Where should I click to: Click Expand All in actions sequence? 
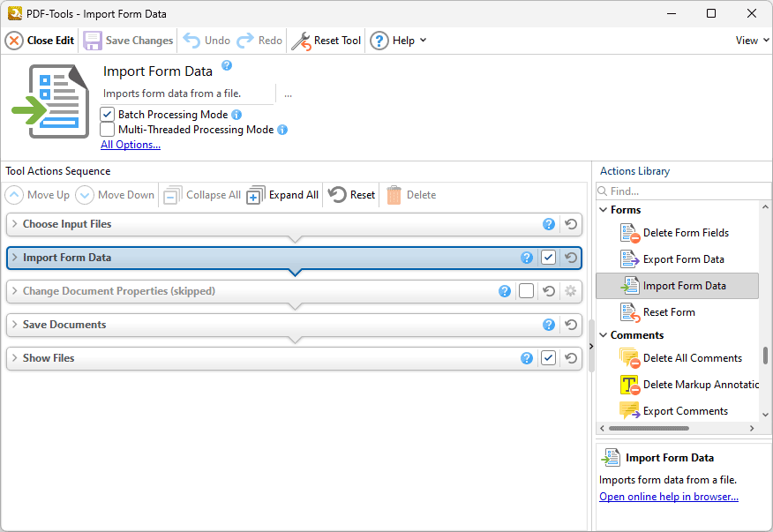[x=283, y=195]
